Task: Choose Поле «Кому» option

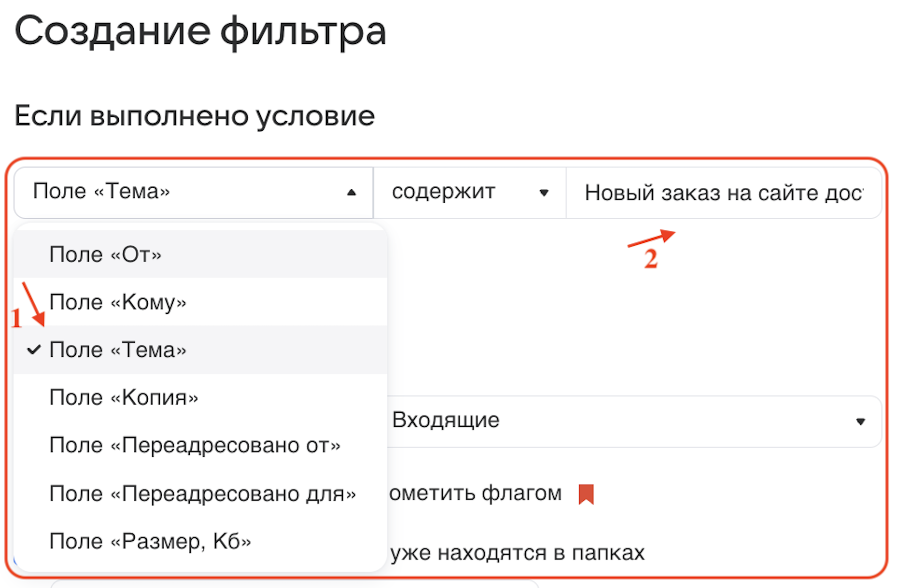Action: pos(118,302)
